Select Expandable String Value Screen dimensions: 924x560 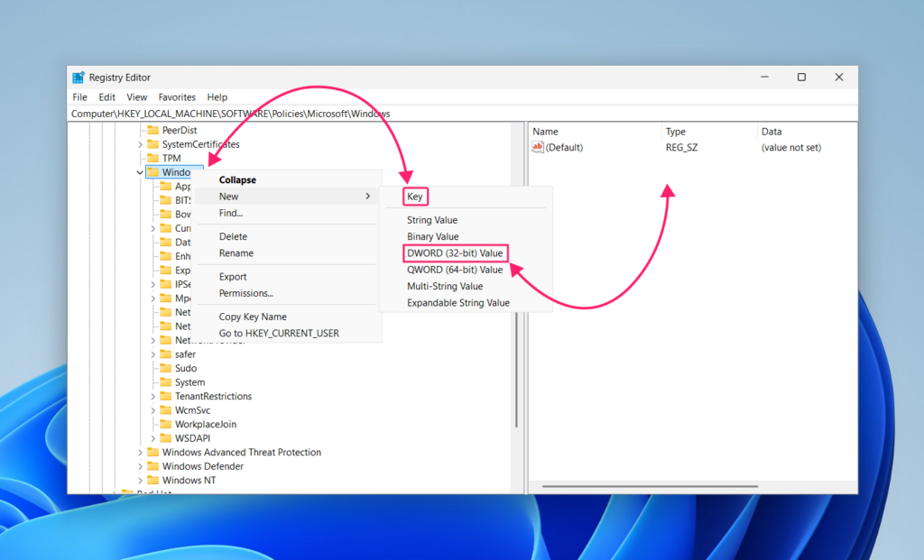[x=457, y=303]
